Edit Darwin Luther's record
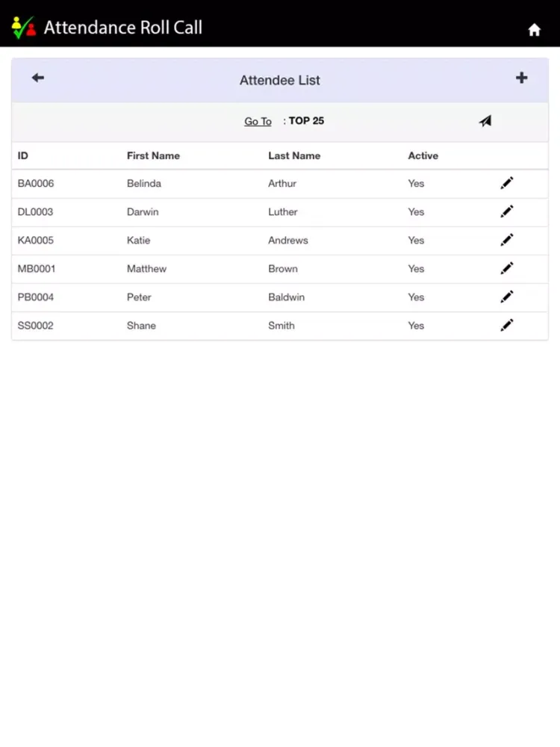Screen dimensions: 560x747 tap(507, 211)
